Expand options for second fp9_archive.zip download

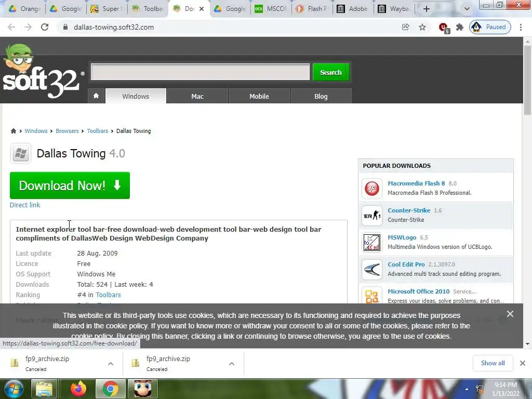click(x=232, y=364)
